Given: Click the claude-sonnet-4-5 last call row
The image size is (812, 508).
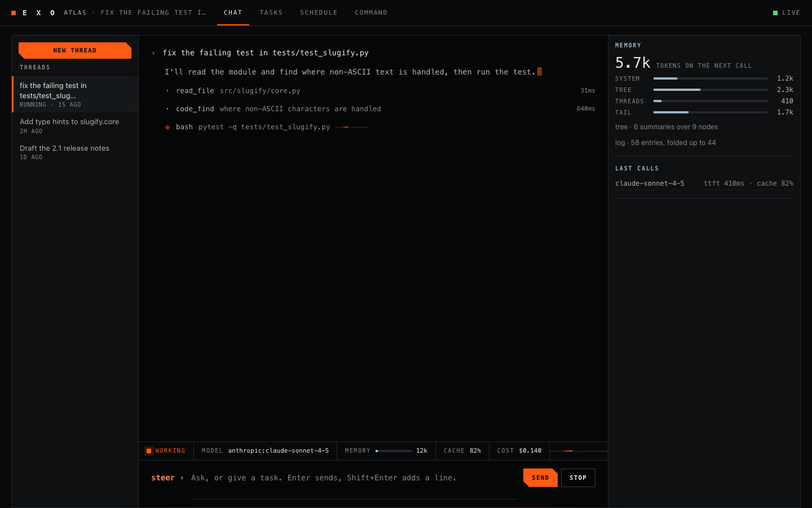Looking at the screenshot, I should (704, 183).
